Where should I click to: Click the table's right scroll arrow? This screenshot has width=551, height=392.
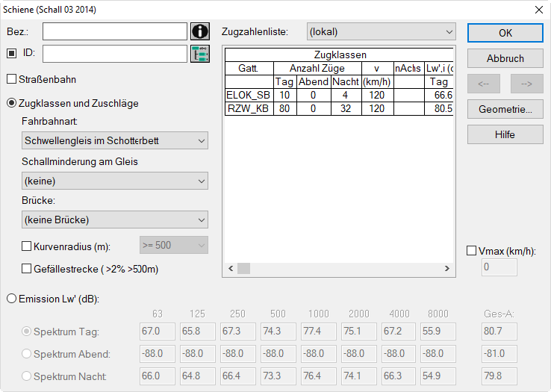click(x=447, y=268)
